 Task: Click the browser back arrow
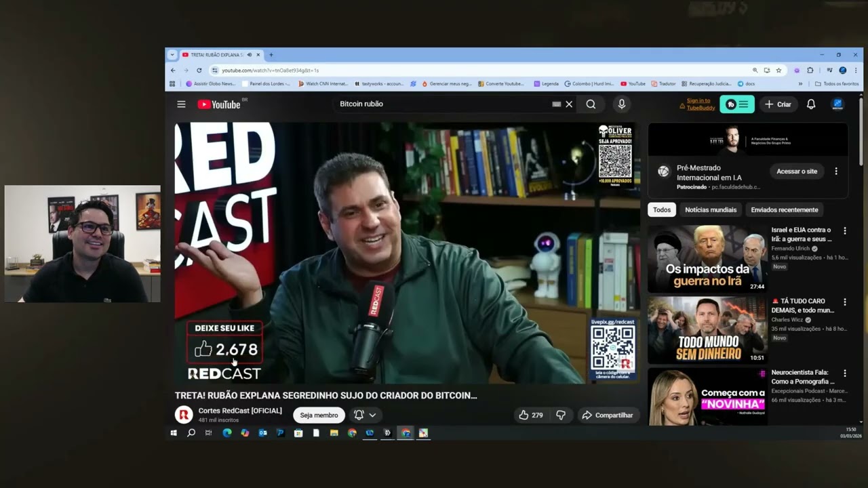173,70
